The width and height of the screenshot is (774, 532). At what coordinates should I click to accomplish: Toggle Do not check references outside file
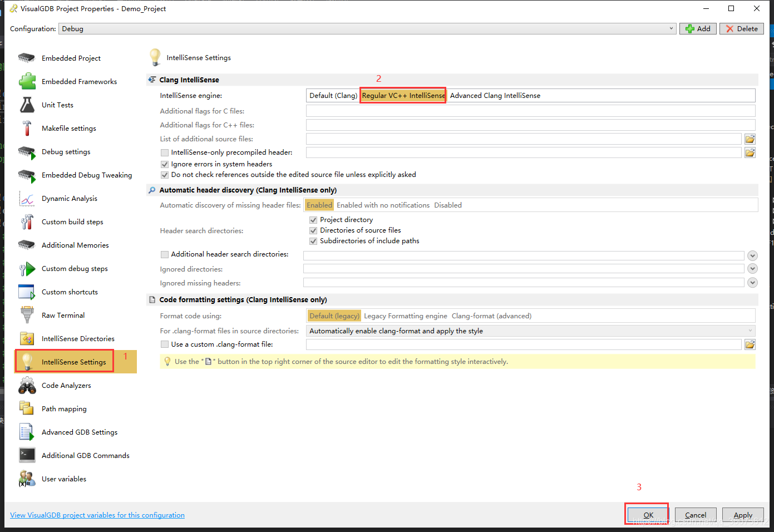tap(165, 175)
